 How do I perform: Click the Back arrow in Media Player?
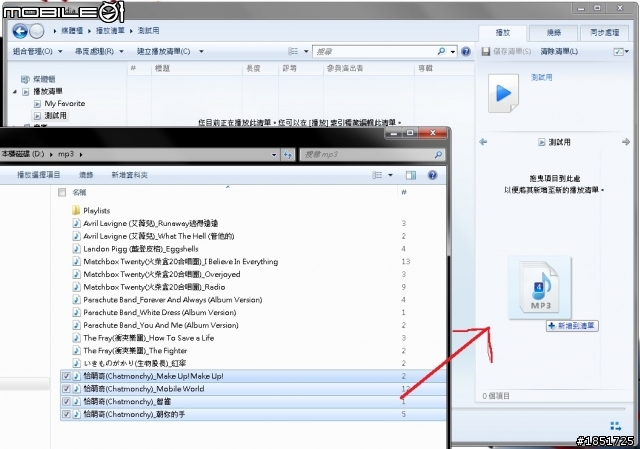point(20,31)
